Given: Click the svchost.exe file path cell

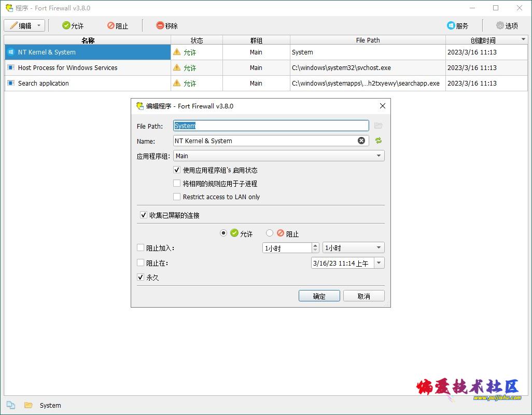Looking at the screenshot, I should tap(368, 67).
